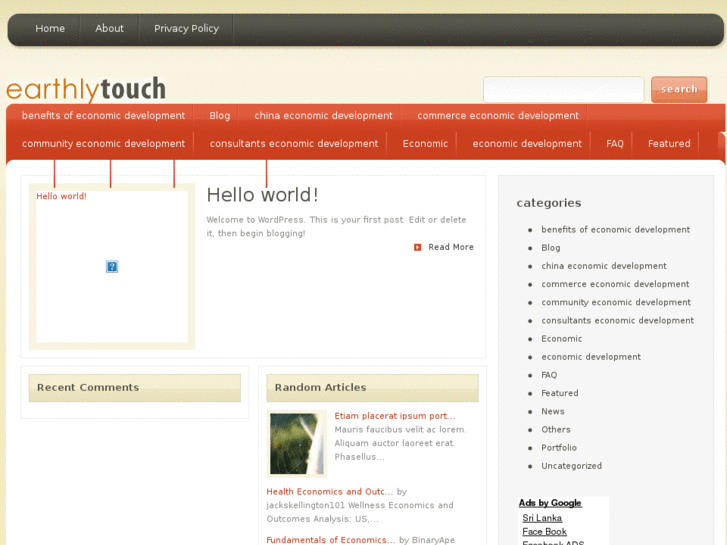This screenshot has width=727, height=545.
Task: Select FAQ in red menu bar
Action: click(615, 144)
